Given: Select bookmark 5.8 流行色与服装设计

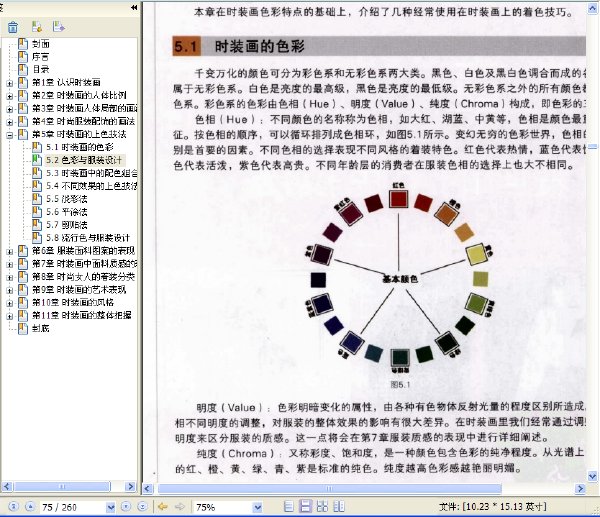Looking at the screenshot, I should (x=88, y=238).
